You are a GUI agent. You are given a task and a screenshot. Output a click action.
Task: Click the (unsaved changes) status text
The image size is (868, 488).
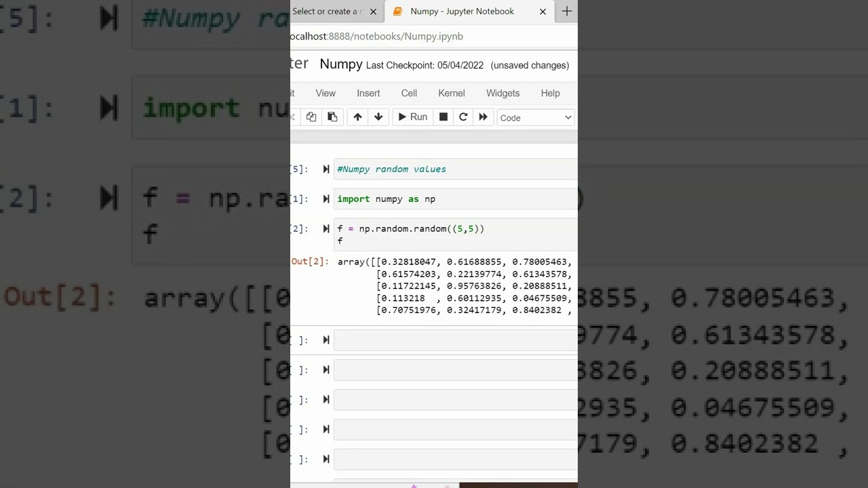530,65
